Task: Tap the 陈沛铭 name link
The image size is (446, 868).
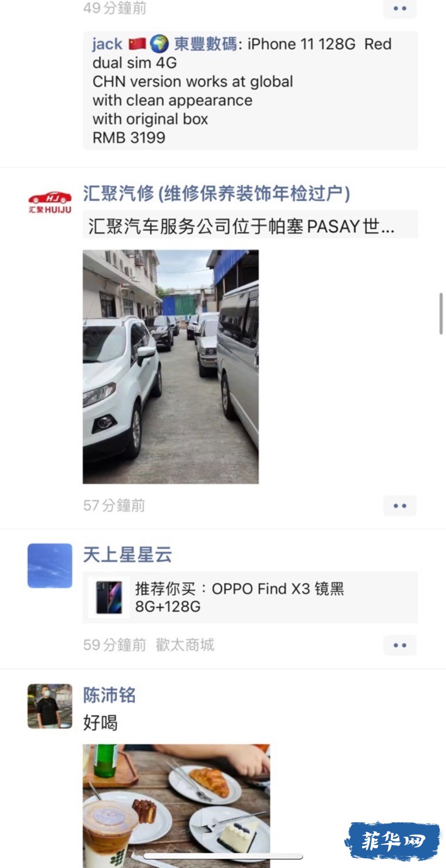Action: (109, 695)
